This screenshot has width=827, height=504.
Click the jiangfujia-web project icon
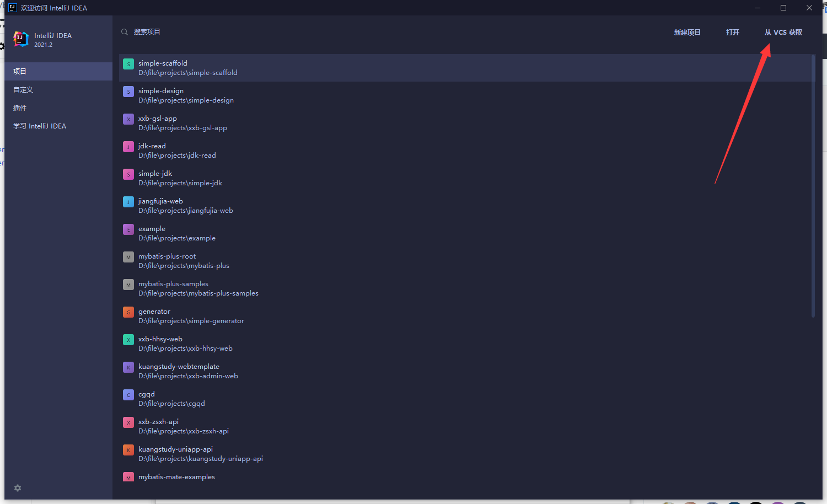(128, 202)
